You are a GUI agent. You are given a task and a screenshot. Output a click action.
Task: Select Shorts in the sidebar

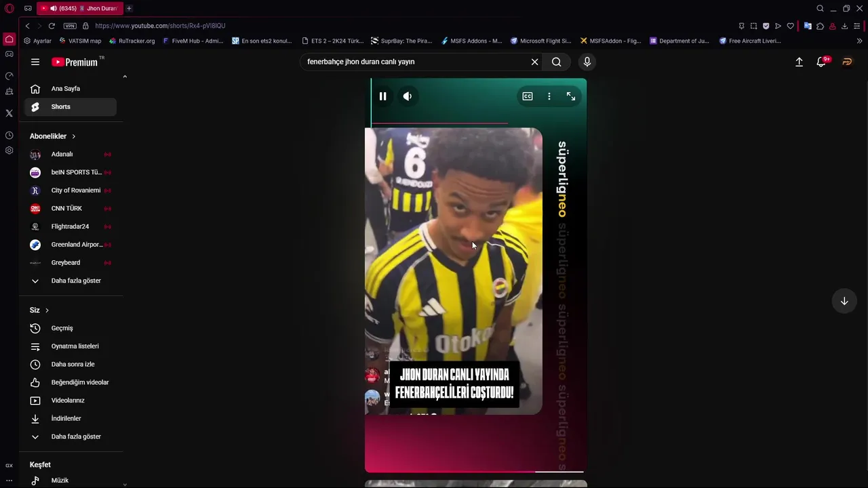coord(71,106)
